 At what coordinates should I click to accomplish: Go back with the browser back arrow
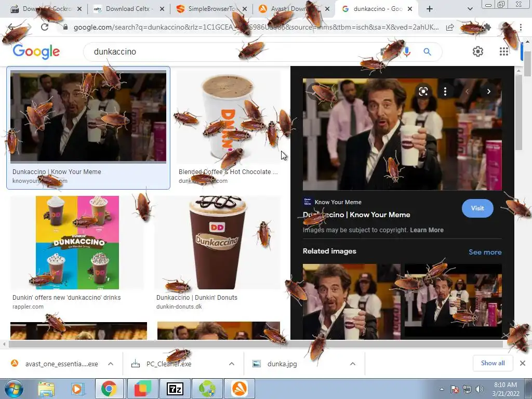pyautogui.click(x=12, y=27)
